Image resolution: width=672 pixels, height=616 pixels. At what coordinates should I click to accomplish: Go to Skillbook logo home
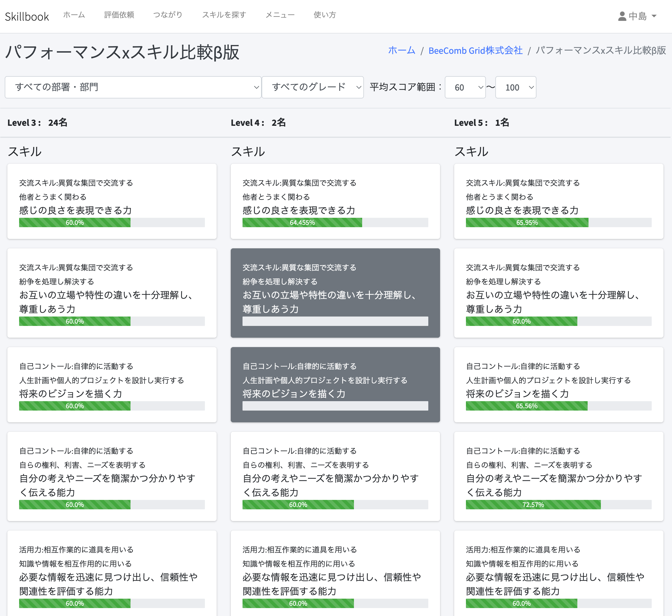(27, 16)
